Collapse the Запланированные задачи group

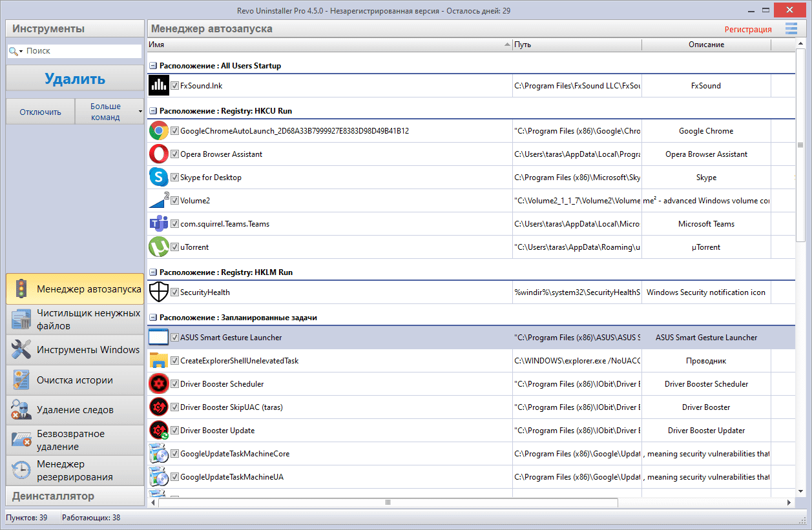[153, 318]
